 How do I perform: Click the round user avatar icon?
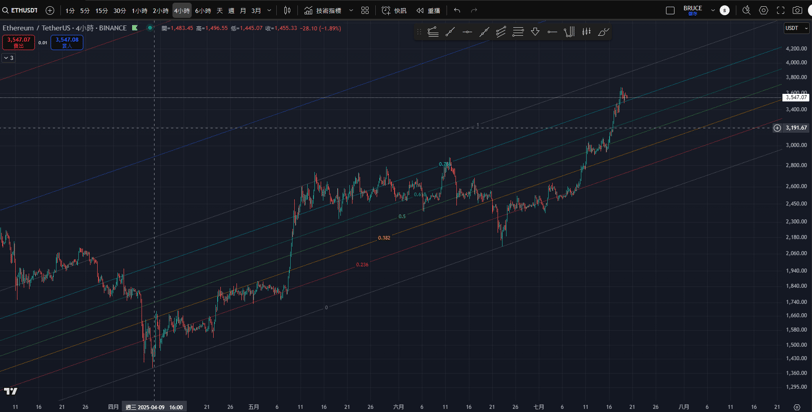tap(724, 10)
